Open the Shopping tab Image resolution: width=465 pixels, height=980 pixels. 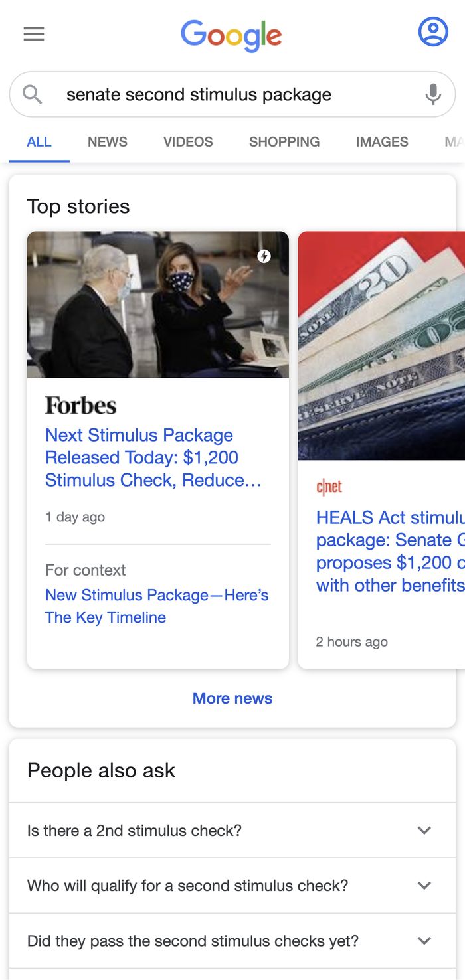point(284,142)
